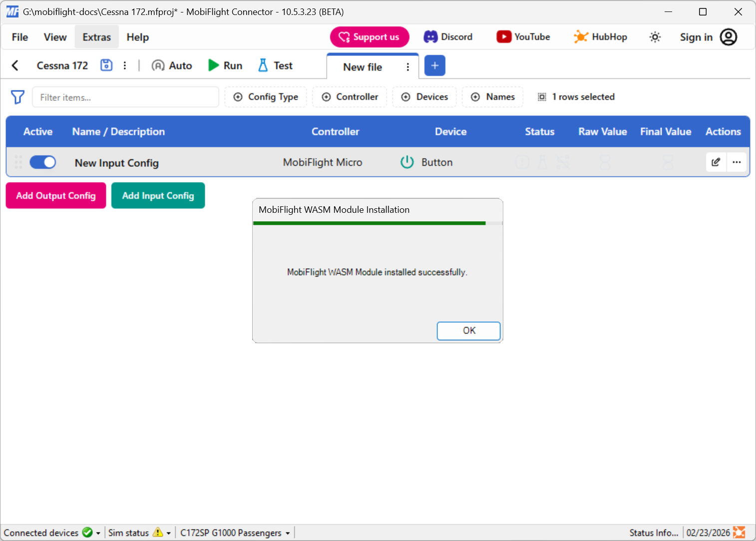
Task: Enable Auto run mode
Action: (171, 65)
